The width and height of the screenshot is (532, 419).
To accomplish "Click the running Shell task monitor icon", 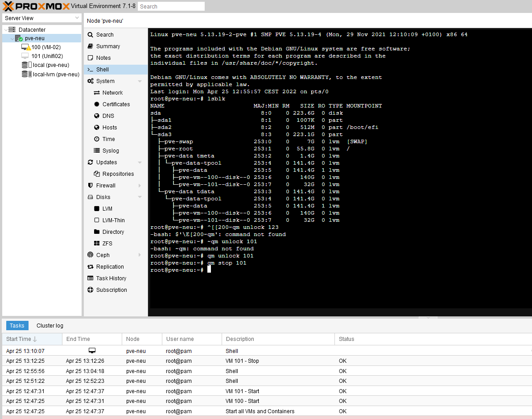I will pyautogui.click(x=92, y=350).
